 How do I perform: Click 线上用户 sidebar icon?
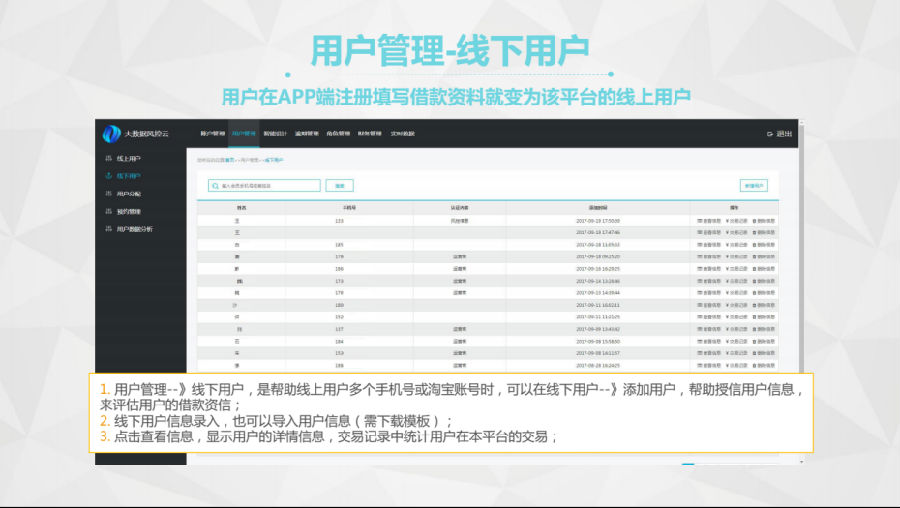point(108,159)
